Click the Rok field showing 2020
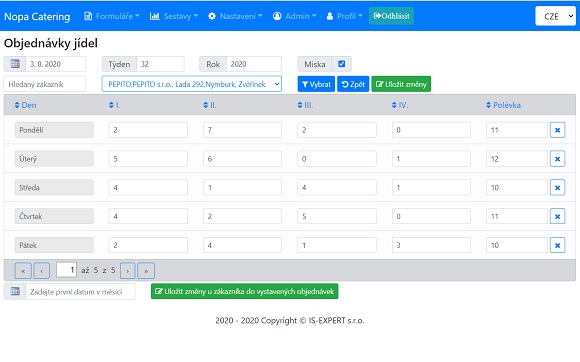 254,64
